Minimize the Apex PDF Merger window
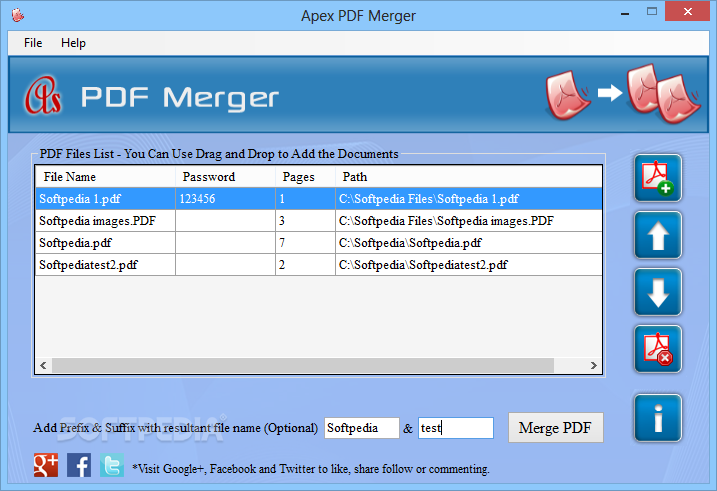The image size is (717, 491). point(625,13)
